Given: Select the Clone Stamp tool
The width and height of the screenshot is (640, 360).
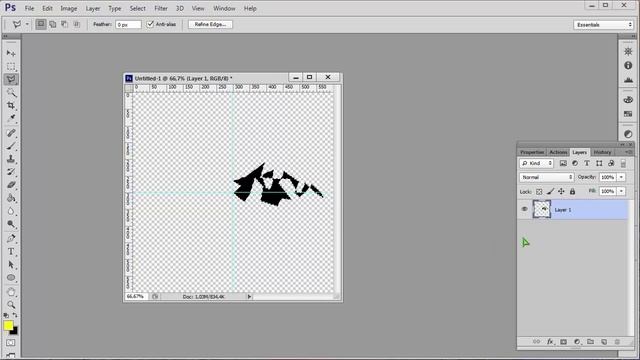Looking at the screenshot, I should [11, 159].
